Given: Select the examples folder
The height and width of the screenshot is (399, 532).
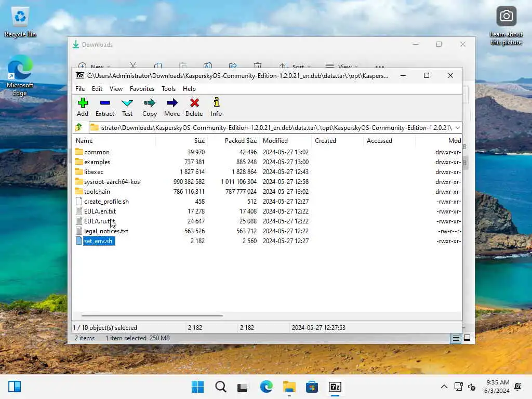Looking at the screenshot, I should point(97,162).
